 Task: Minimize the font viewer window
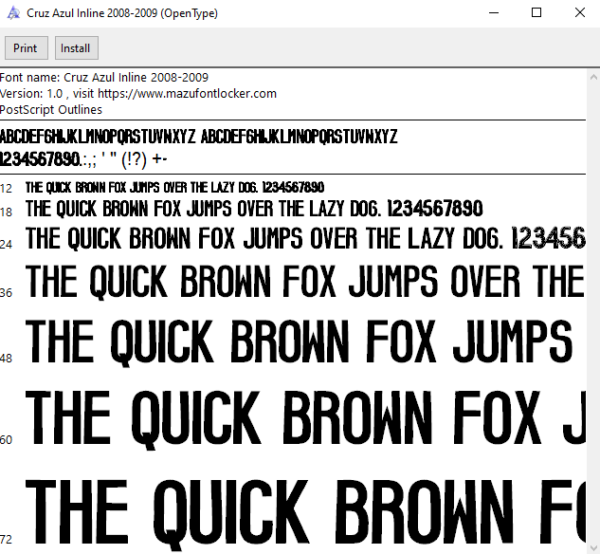coord(494,13)
